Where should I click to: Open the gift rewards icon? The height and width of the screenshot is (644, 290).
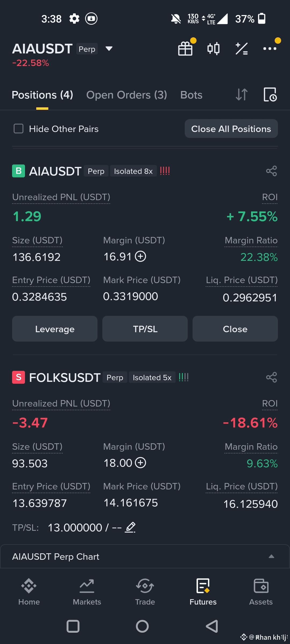point(185,49)
